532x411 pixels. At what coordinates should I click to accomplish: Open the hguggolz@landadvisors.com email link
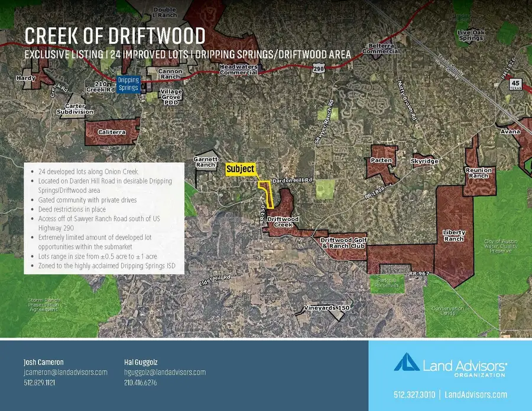click(x=165, y=372)
